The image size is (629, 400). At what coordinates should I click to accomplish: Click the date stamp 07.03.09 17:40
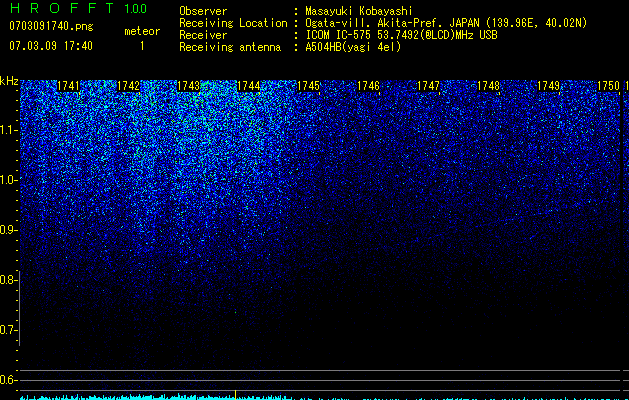(51, 45)
